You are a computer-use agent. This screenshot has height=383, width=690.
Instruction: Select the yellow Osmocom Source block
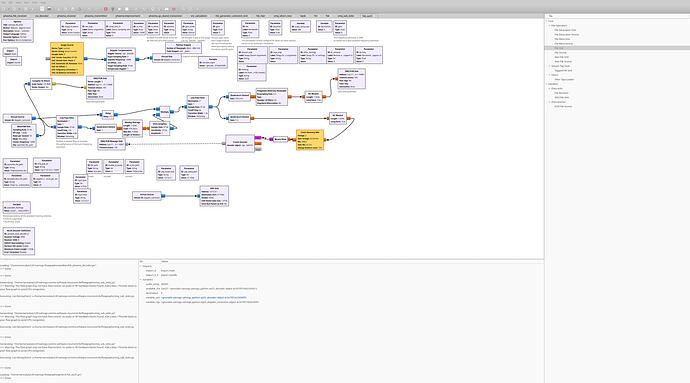(x=67, y=59)
